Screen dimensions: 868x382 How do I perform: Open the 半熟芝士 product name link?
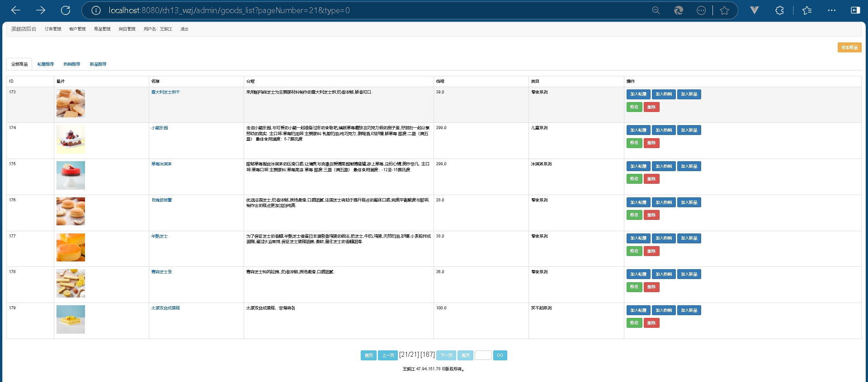pos(159,236)
